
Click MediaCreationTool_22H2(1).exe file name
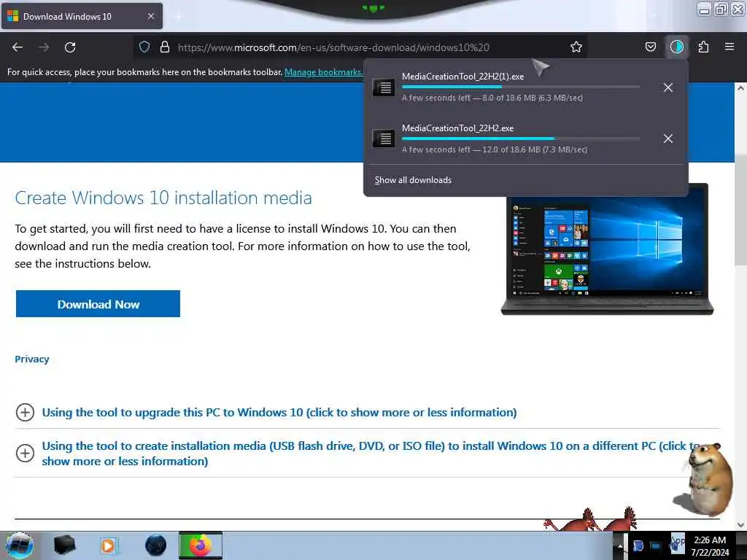[463, 76]
